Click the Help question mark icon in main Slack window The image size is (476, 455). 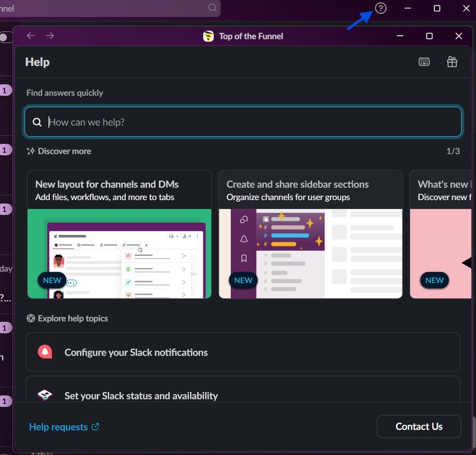pyautogui.click(x=380, y=8)
